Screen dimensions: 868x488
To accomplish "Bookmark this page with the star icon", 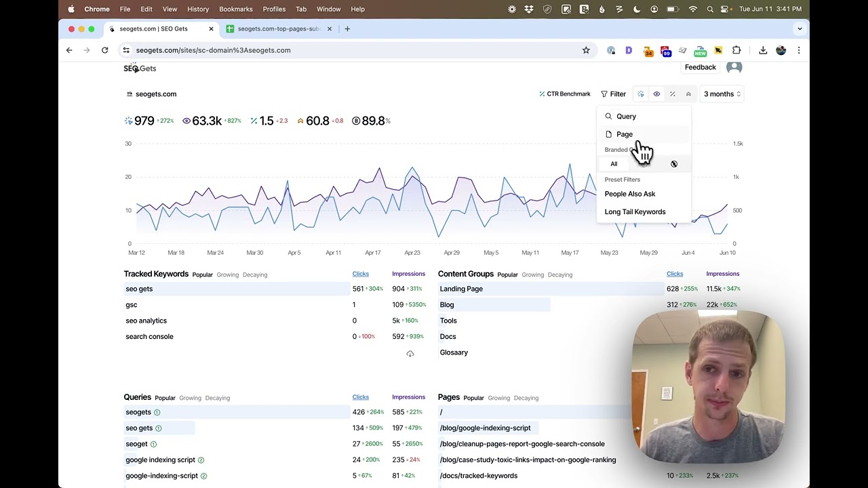I will pyautogui.click(x=586, y=50).
